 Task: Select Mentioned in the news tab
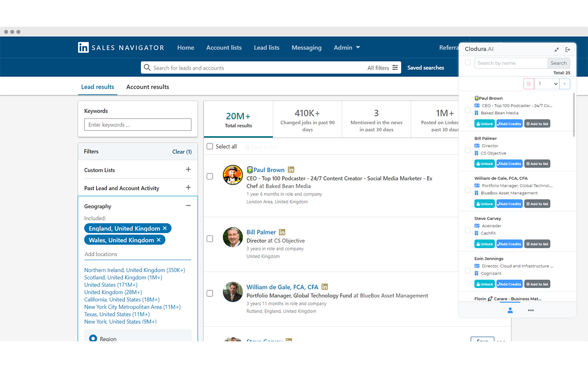[376, 120]
